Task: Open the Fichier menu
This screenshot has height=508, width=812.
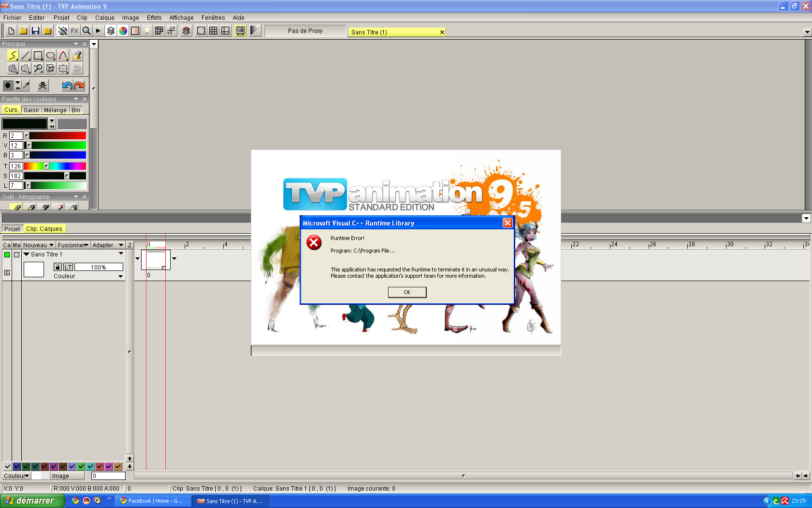Action: [x=12, y=18]
